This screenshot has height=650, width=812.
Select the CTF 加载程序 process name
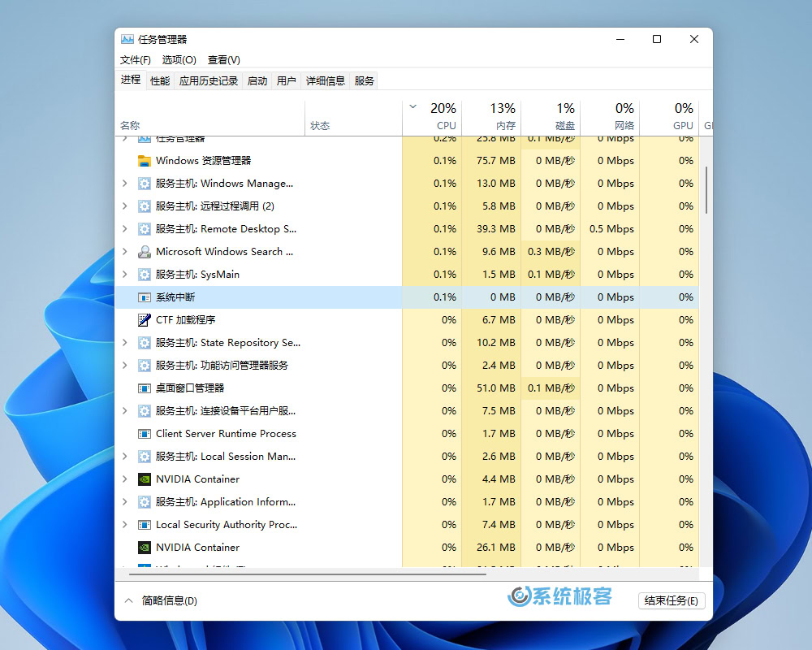click(185, 320)
